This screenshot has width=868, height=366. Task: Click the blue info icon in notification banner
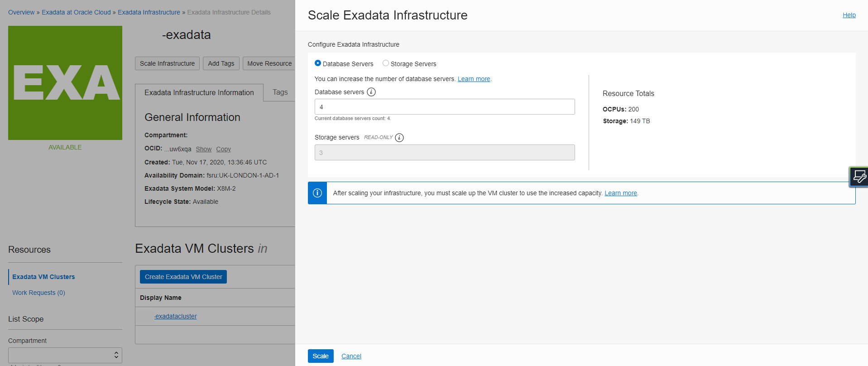[317, 193]
